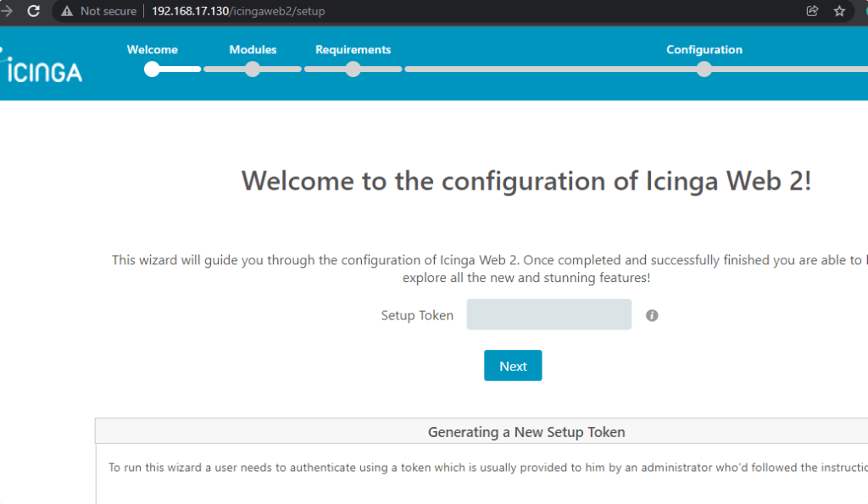Viewport: 868px width, 504px height.
Task: Go to the Configuration wizard step label
Action: (704, 50)
